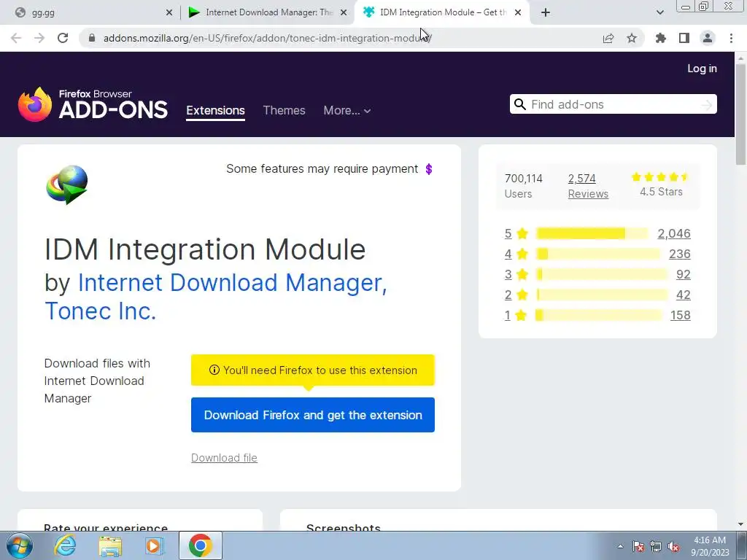Image resolution: width=747 pixels, height=560 pixels.
Task: Open the Themes navigation item
Action: pyautogui.click(x=284, y=111)
